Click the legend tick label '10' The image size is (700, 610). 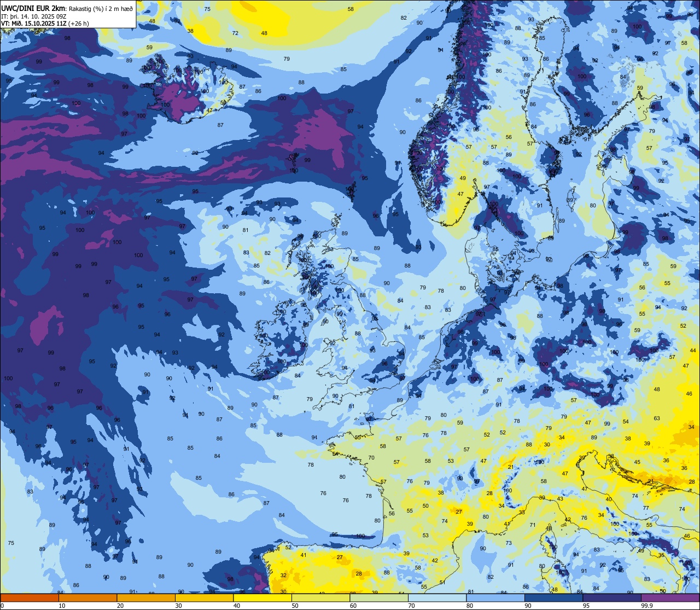tap(62, 606)
